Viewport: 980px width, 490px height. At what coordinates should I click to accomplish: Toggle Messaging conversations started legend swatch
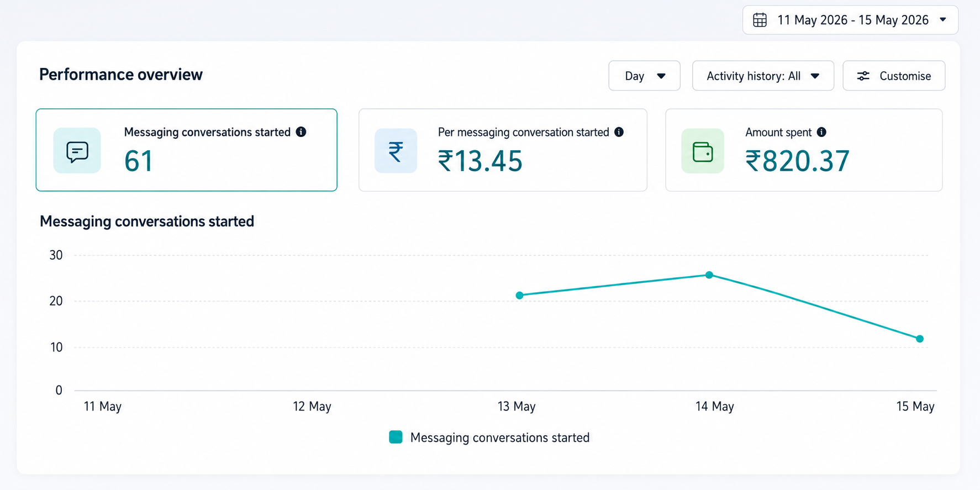click(x=396, y=437)
